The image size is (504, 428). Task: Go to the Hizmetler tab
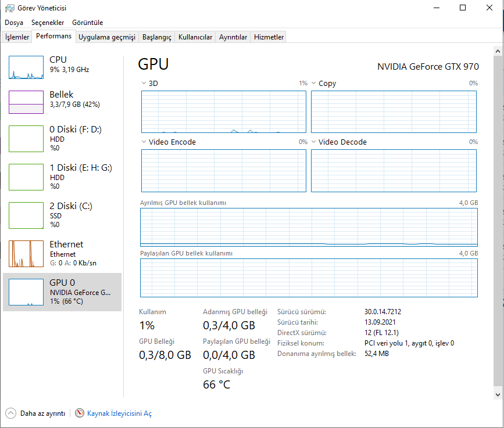pyautogui.click(x=269, y=37)
